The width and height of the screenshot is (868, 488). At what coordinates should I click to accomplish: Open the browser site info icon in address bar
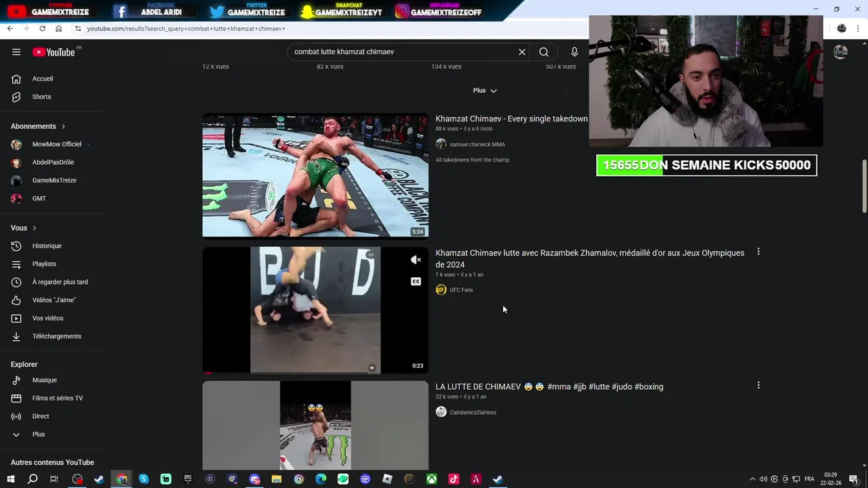pyautogui.click(x=78, y=28)
